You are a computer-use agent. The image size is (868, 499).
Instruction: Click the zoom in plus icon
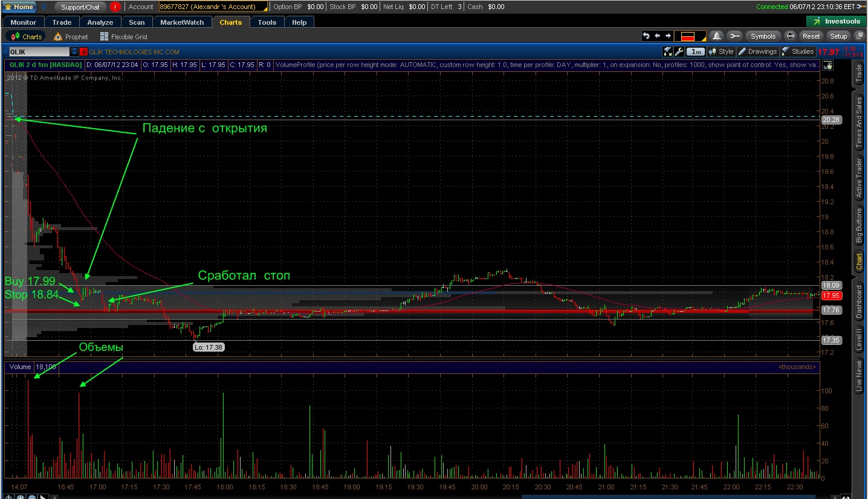(20, 497)
